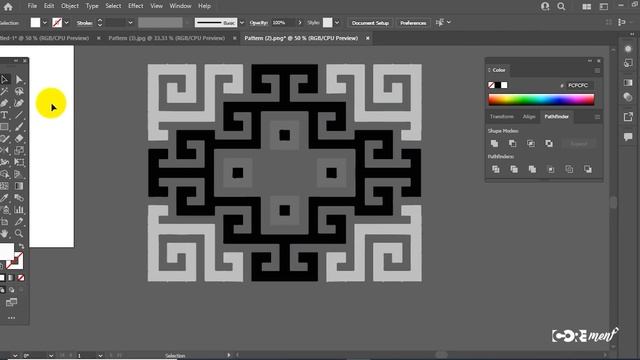Open Edit Toolbar three-dots button
Screen dimensions: 640x360
point(11,318)
